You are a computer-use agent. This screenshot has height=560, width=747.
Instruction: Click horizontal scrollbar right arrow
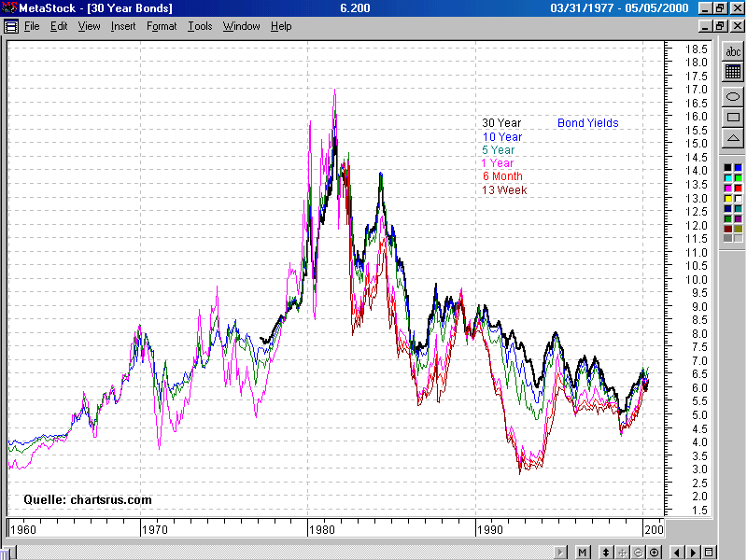pyautogui.click(x=562, y=553)
